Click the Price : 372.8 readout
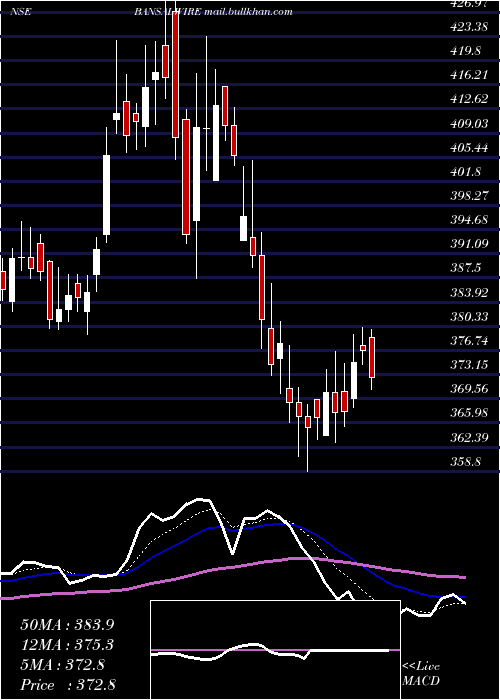 pyautogui.click(x=68, y=685)
